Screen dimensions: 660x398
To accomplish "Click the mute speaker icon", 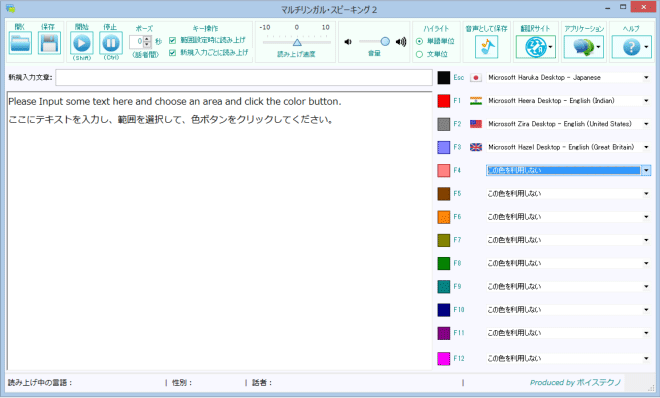I will pyautogui.click(x=348, y=42).
